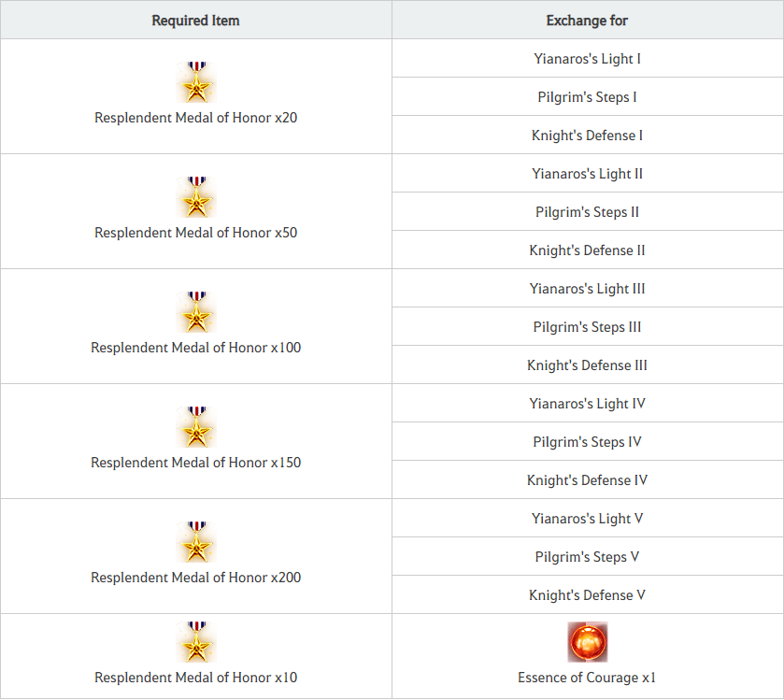Click the medal icon above Honor x150
784x700 pixels.
point(196,427)
